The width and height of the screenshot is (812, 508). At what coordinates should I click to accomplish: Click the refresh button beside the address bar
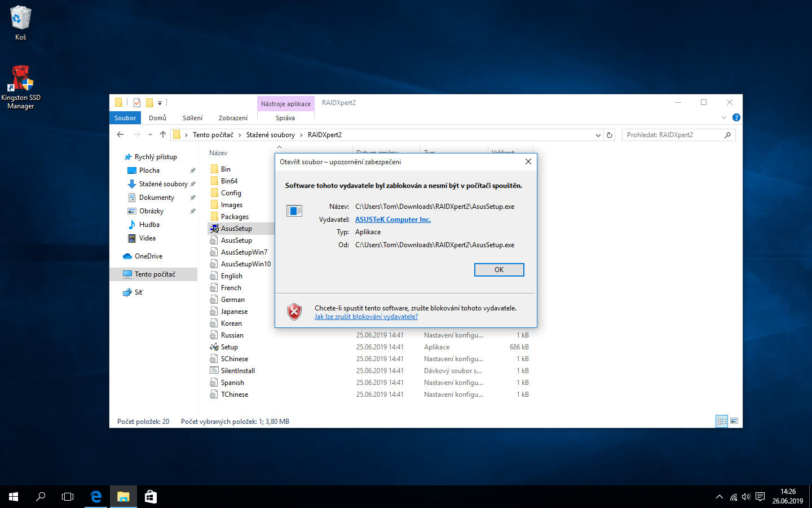pyautogui.click(x=609, y=135)
